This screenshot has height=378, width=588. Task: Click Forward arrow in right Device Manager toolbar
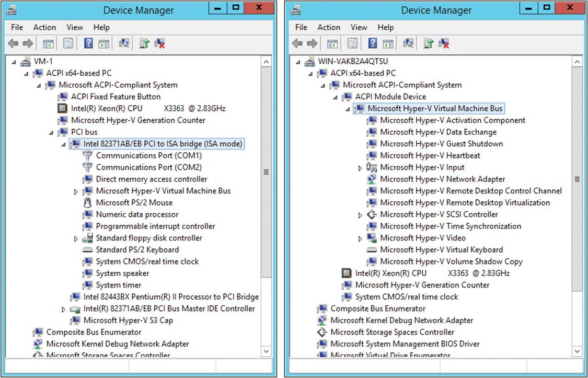click(312, 43)
